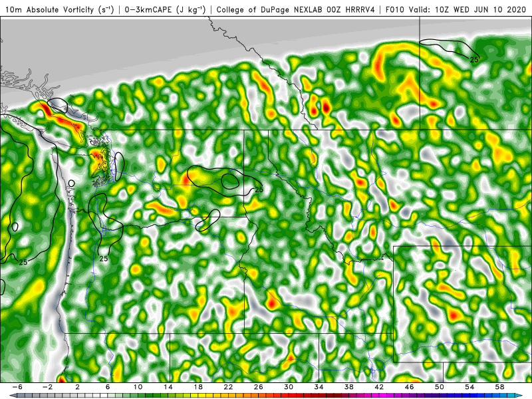Click the cyan arrow at the colorbar's high end
532x399 pixels.
[x=519, y=396]
